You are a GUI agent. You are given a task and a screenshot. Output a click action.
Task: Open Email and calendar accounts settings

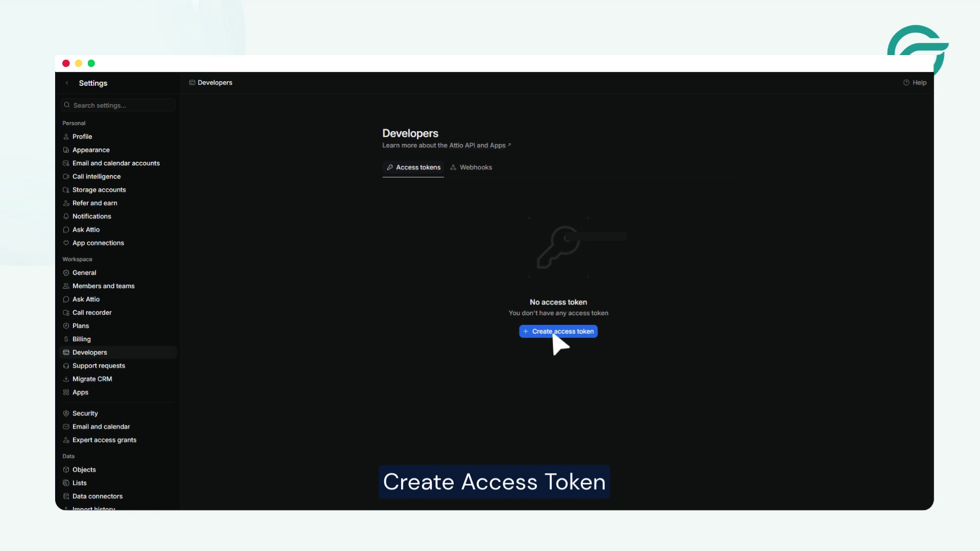118,163
